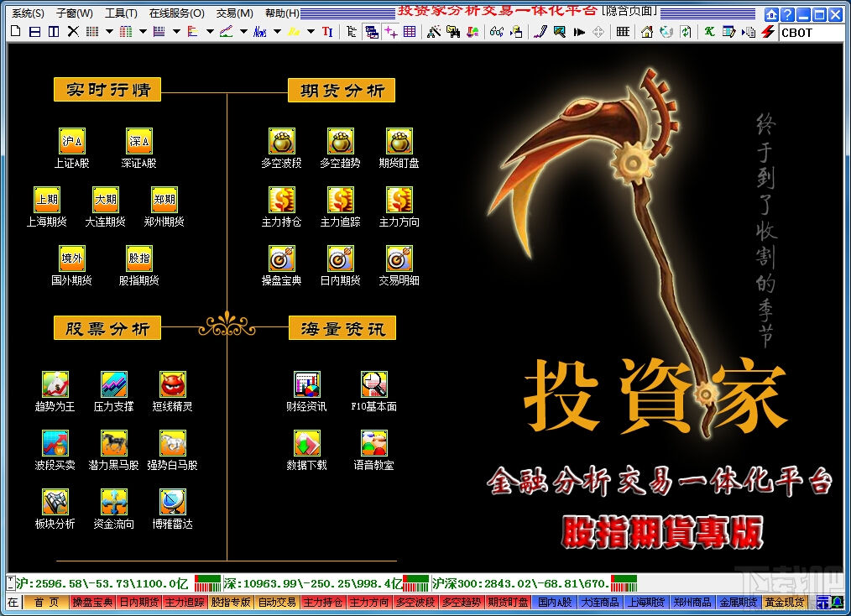851x616 pixels.
Task: Open the 在线服务(O) menu
Action: (177, 13)
